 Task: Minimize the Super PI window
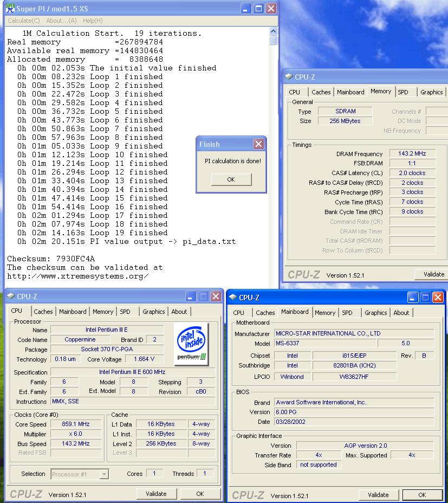point(246,9)
